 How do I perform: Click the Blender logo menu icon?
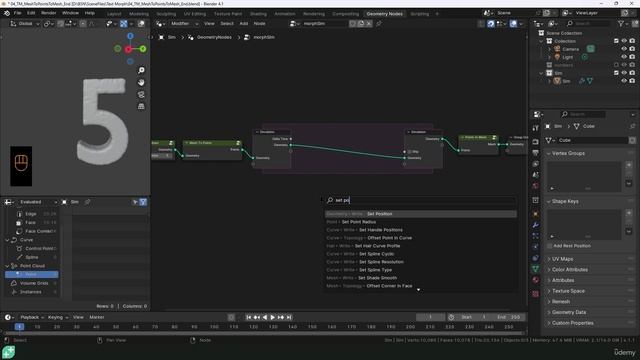click(x=7, y=13)
